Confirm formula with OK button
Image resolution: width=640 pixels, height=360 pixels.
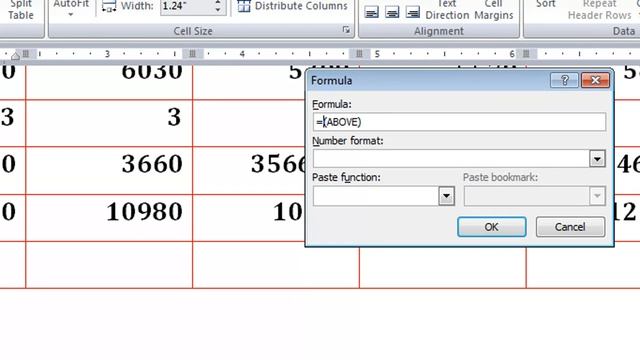491,227
